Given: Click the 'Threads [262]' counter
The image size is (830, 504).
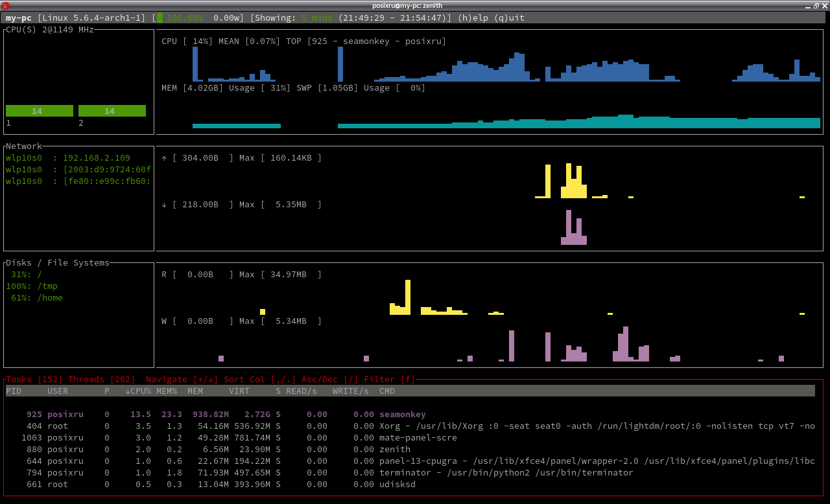Looking at the screenshot, I should tap(102, 380).
